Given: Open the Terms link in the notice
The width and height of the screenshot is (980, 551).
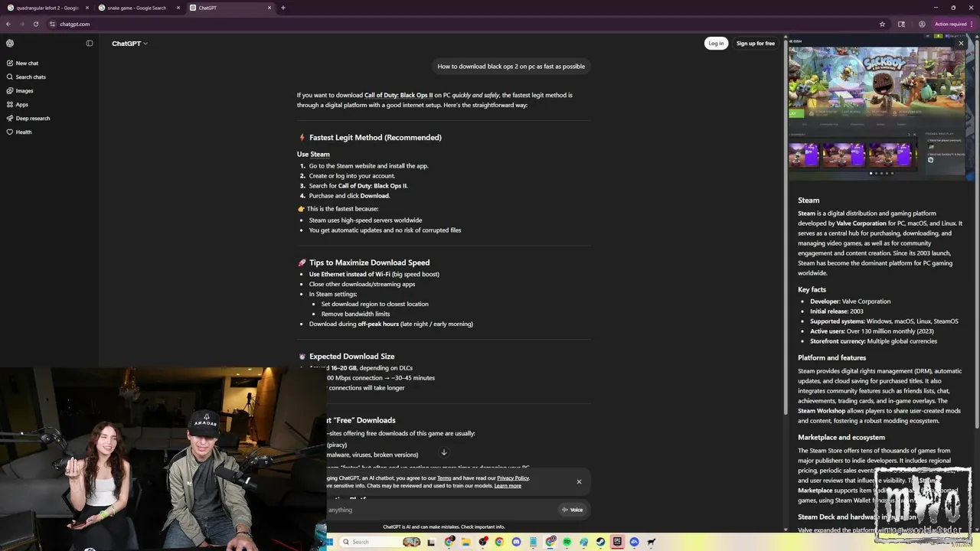Looking at the screenshot, I should pos(444,478).
